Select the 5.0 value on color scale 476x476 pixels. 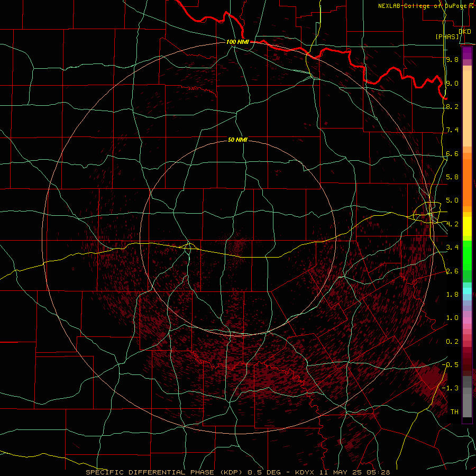point(452,200)
